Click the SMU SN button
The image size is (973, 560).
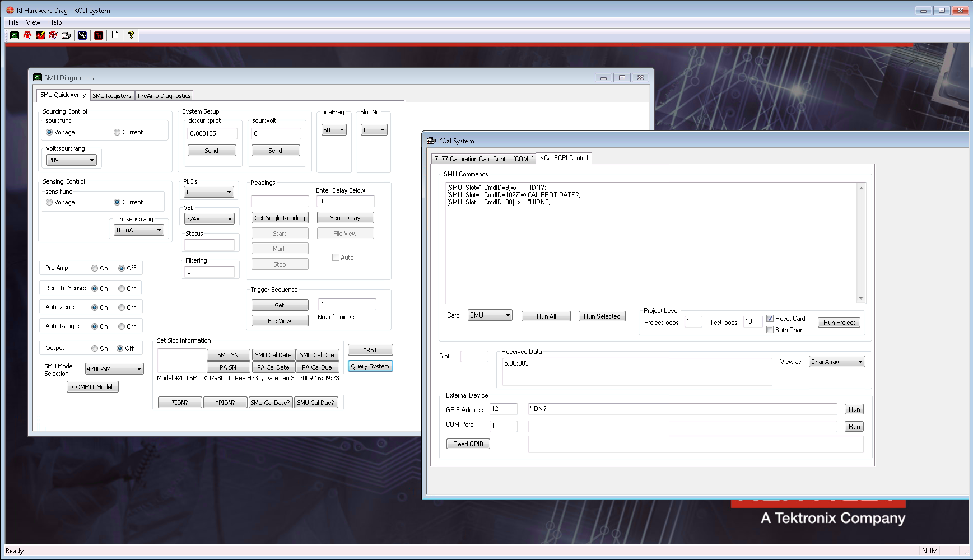point(228,355)
